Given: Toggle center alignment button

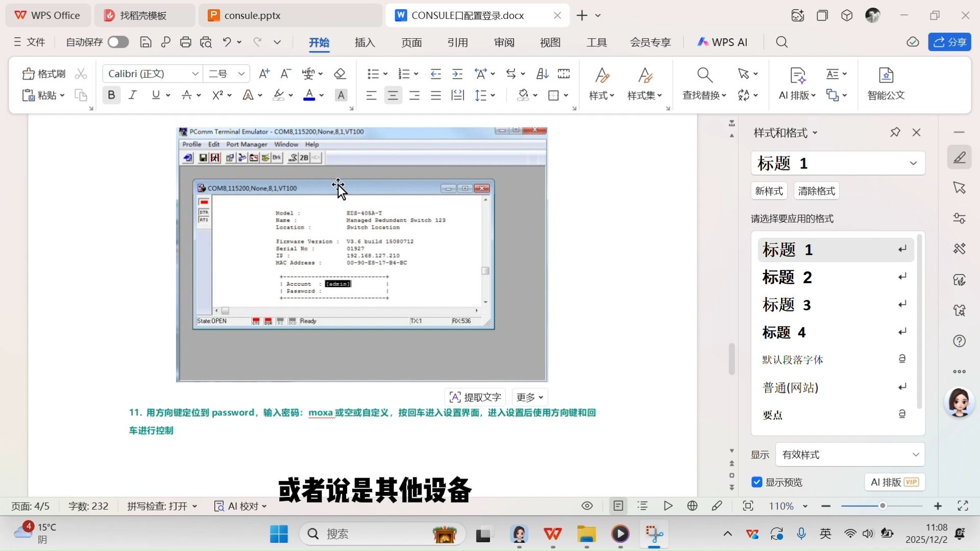Looking at the screenshot, I should pyautogui.click(x=393, y=95).
